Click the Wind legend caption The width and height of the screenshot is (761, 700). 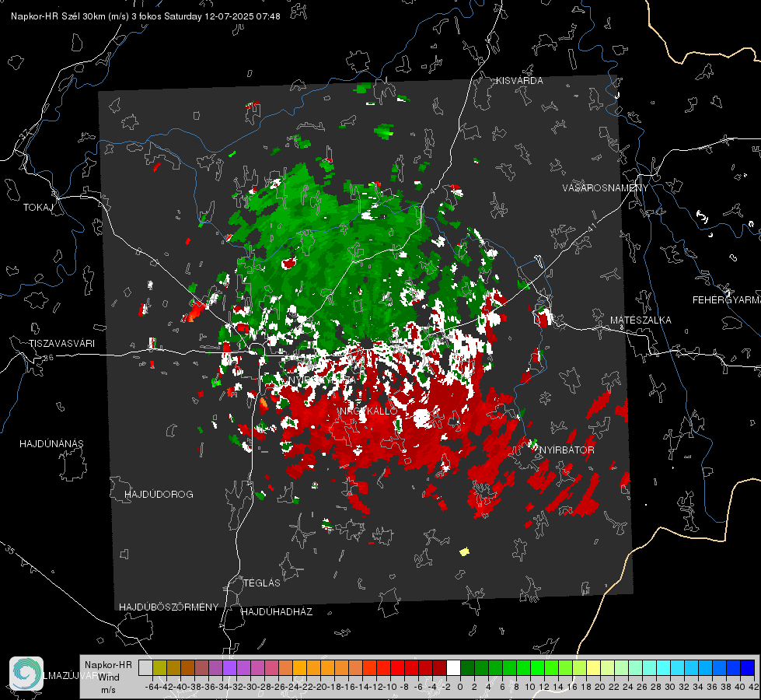coord(109,677)
